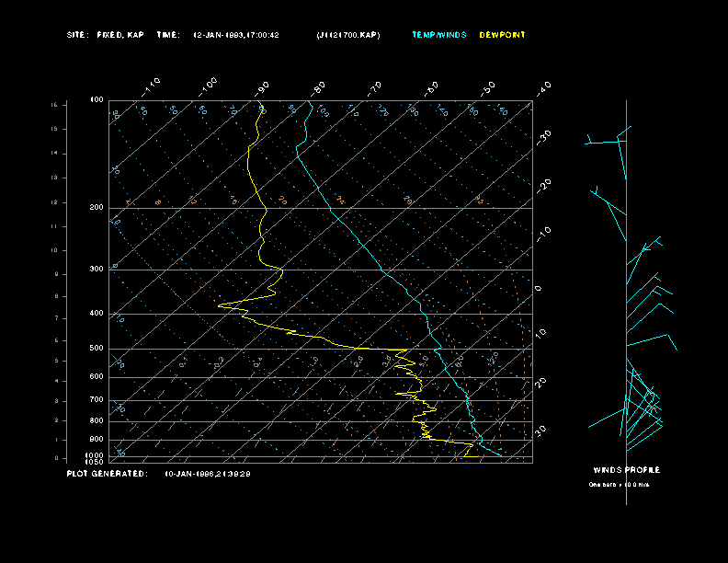Click the "-40" isotherm label at the chart corner
Screen dimensions: 728x563
543,88
